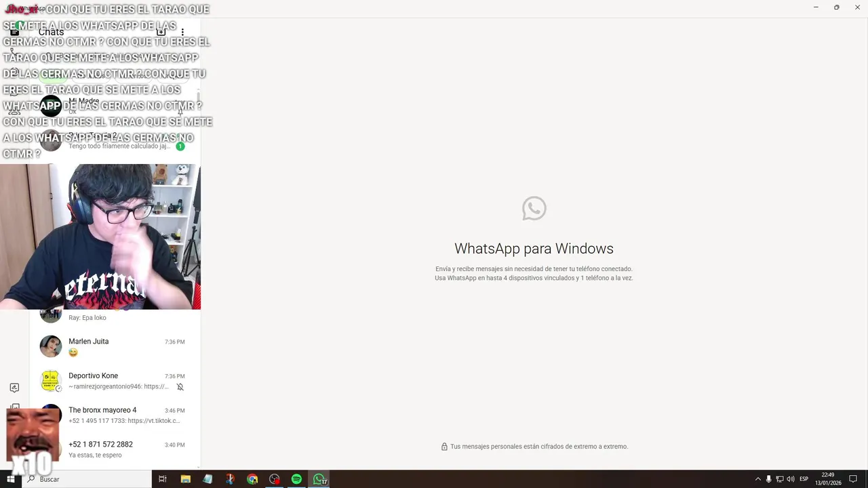Open The bronx mayoreo 4 chat
Image resolution: width=868 pixels, height=488 pixels.
coord(113,415)
